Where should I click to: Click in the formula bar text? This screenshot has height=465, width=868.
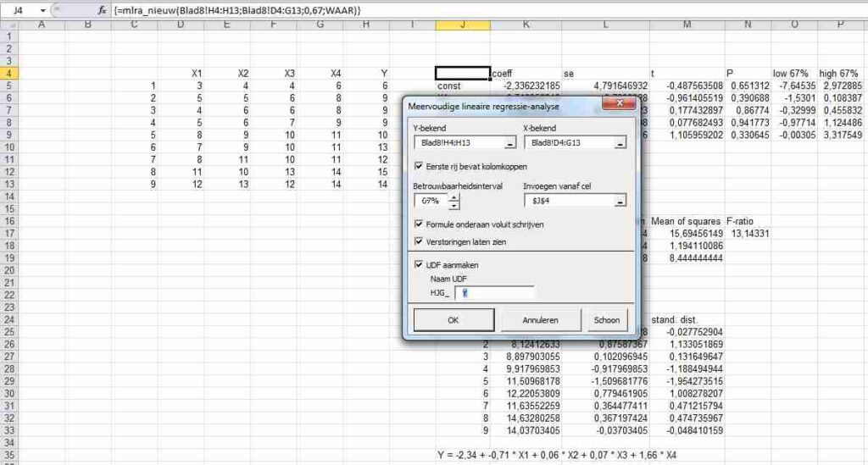click(339, 9)
